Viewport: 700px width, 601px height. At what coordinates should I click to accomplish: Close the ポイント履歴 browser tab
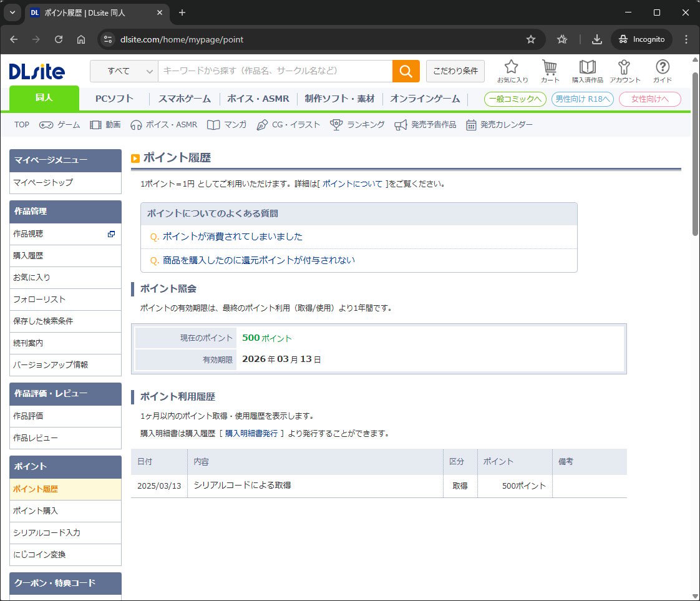point(159,12)
